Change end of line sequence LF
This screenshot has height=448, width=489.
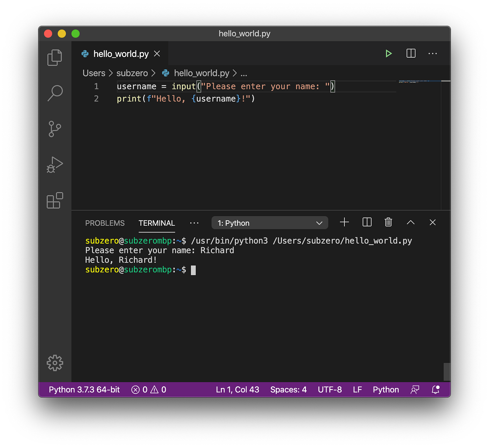pos(357,390)
